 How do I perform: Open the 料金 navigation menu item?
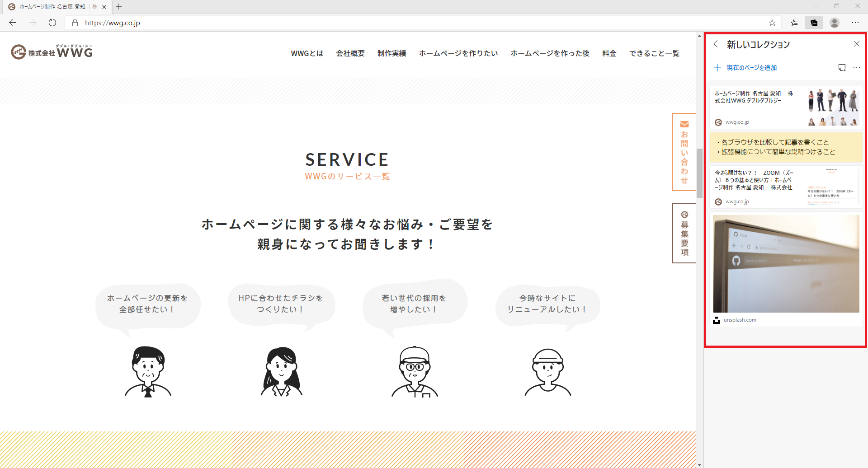[609, 53]
